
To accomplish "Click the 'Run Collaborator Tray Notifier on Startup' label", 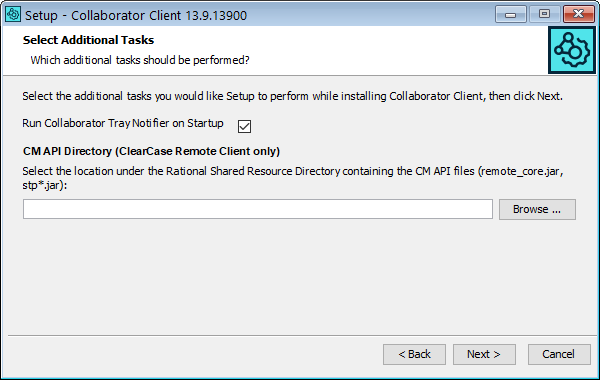I will pos(123,123).
